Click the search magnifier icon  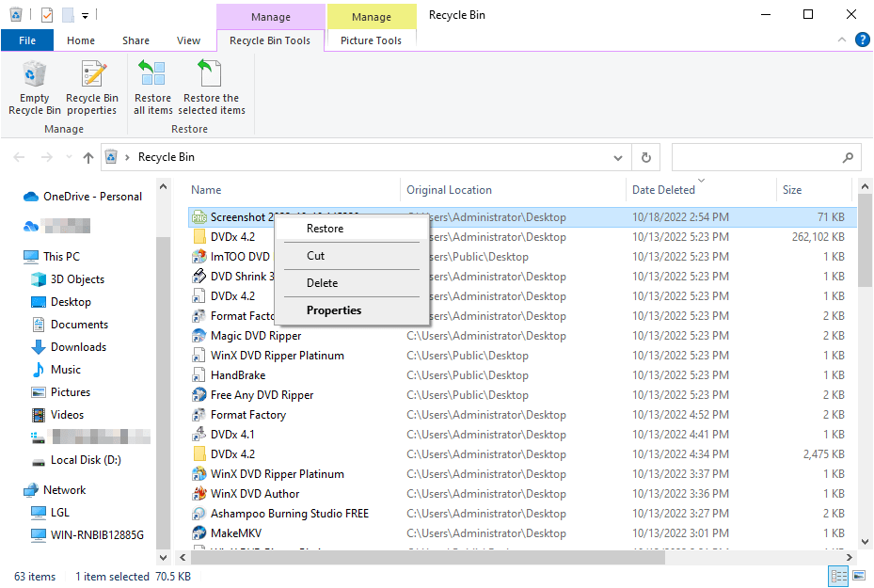[848, 157]
